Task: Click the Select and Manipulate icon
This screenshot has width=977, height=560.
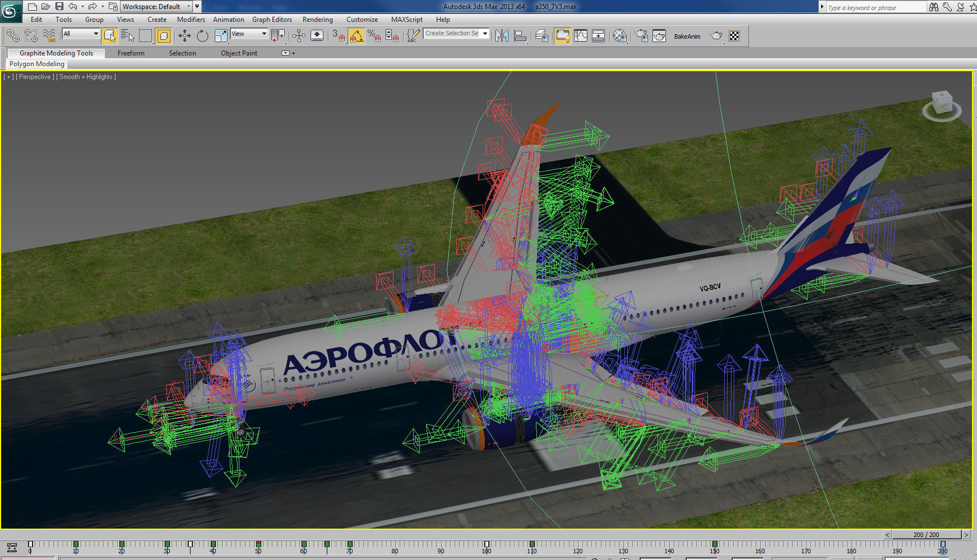Action: tap(299, 36)
